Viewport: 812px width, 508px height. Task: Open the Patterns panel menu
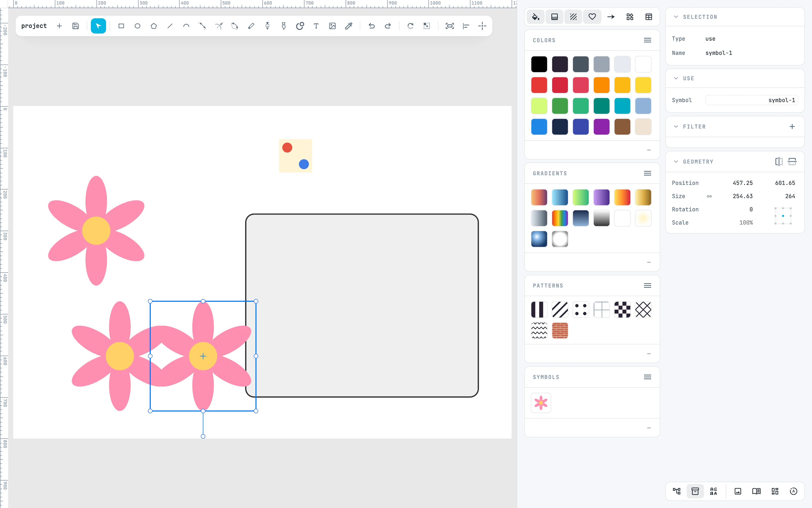[x=648, y=285]
